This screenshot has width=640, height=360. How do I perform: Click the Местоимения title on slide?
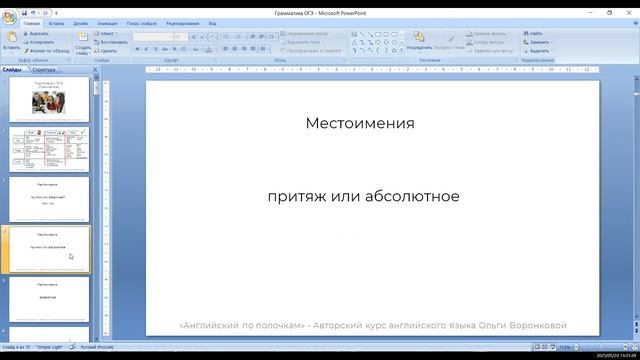[360, 123]
